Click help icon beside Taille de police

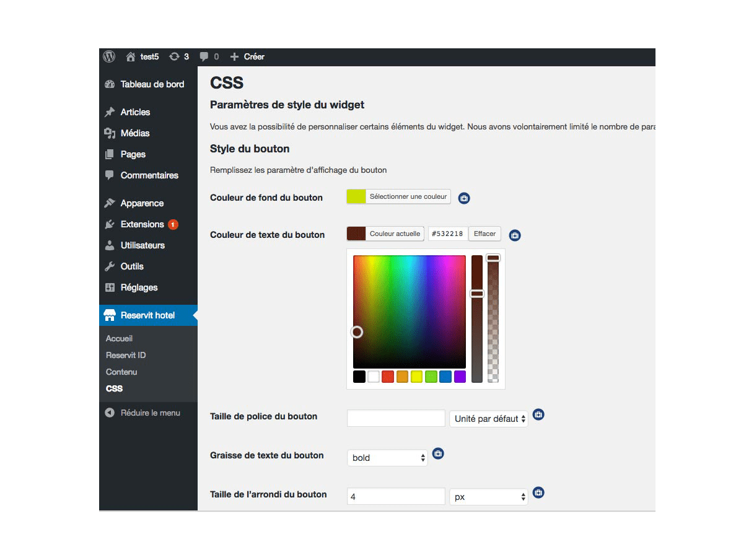point(538,414)
